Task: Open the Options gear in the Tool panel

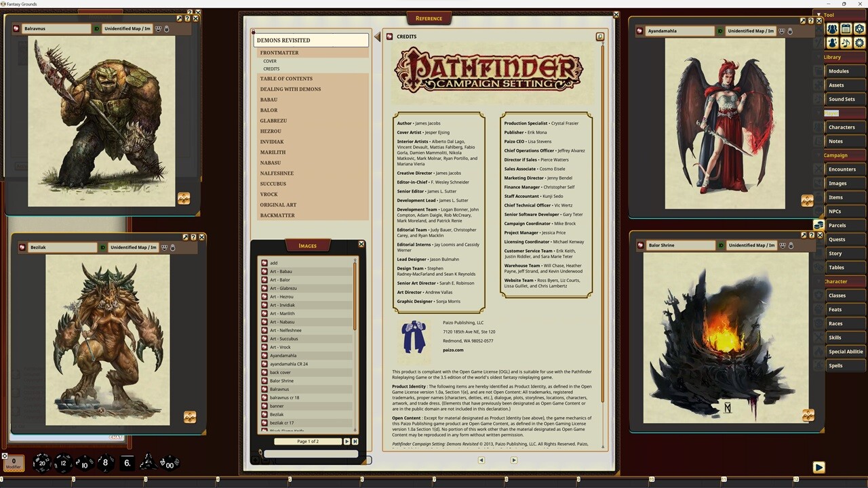Action: [x=860, y=43]
